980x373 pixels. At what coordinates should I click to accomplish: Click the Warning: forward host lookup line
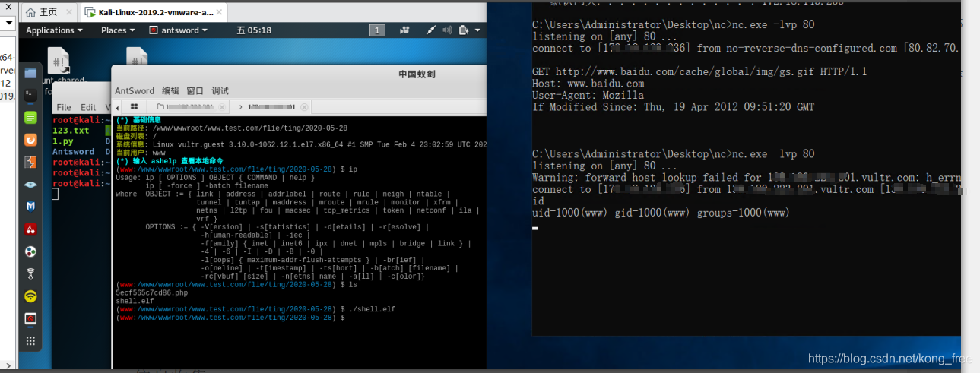[745, 178]
